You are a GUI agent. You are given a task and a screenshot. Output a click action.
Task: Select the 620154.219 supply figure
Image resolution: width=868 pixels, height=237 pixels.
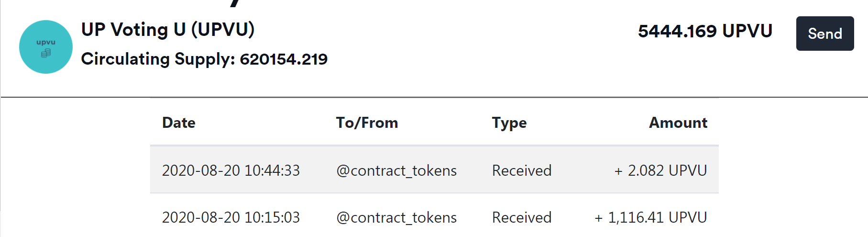tap(284, 59)
